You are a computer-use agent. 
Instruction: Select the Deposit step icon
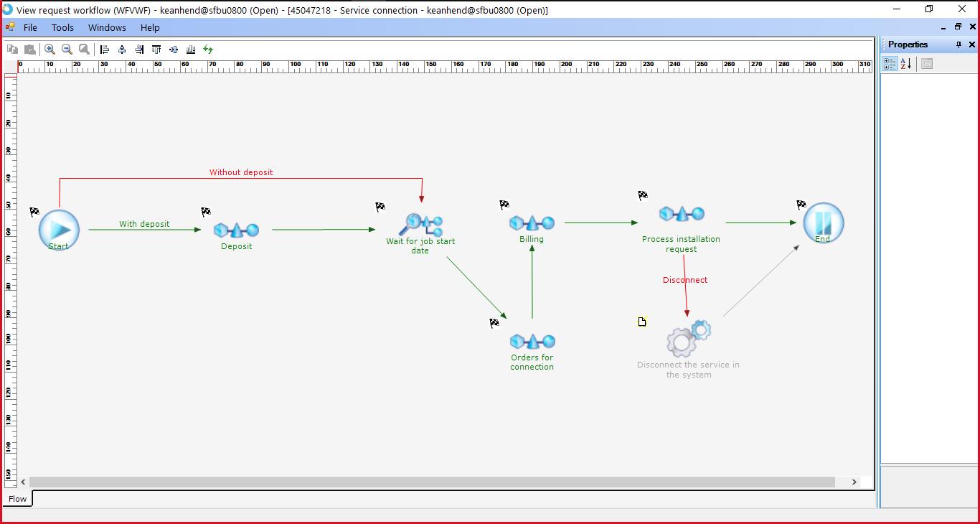point(236,230)
